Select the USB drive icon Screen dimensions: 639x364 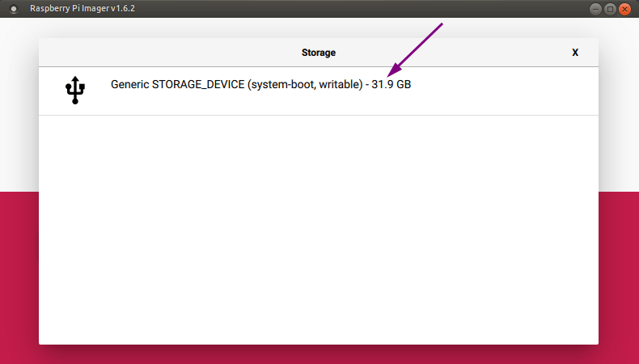pyautogui.click(x=75, y=90)
